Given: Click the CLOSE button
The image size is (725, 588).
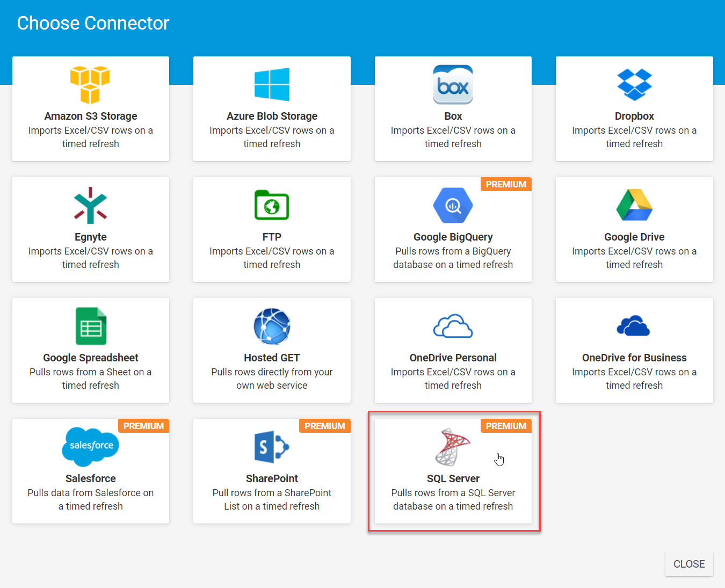Looking at the screenshot, I should [x=689, y=564].
